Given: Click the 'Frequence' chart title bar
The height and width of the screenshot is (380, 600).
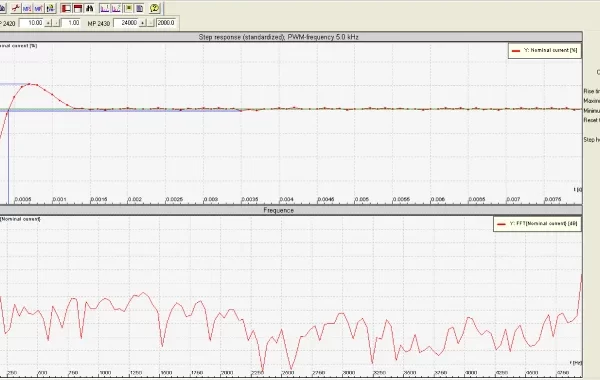Looking at the screenshot, I should tap(291, 210).
